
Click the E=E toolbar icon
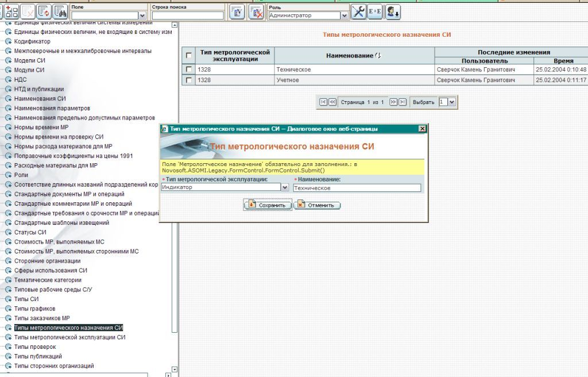click(375, 11)
